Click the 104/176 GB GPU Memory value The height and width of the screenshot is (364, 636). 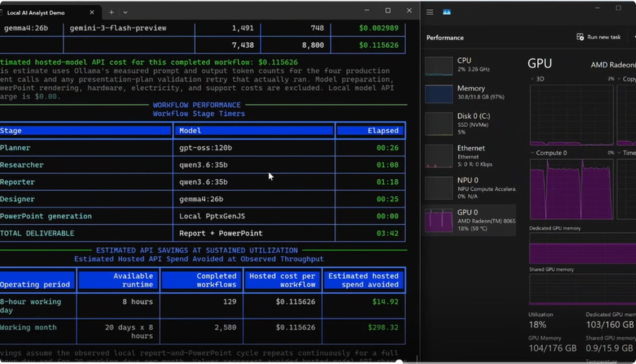click(x=553, y=348)
